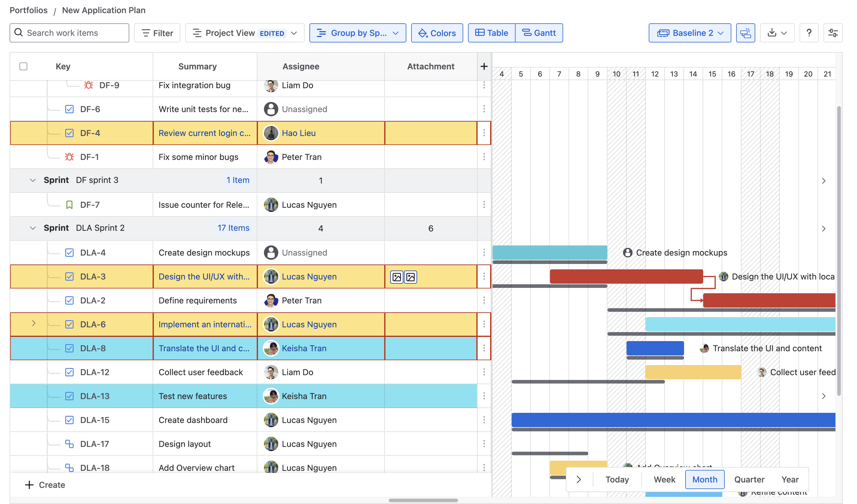Click the help question mark icon

pos(809,33)
